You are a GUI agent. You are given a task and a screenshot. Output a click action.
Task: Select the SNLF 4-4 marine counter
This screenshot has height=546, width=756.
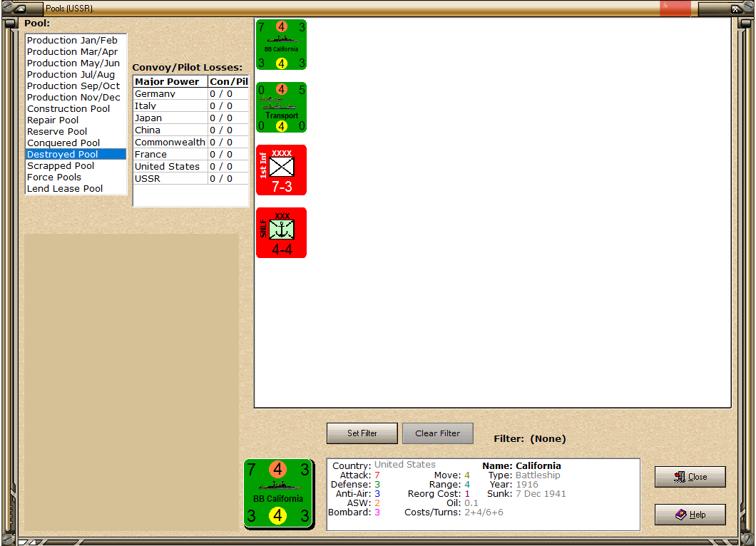[x=282, y=233]
